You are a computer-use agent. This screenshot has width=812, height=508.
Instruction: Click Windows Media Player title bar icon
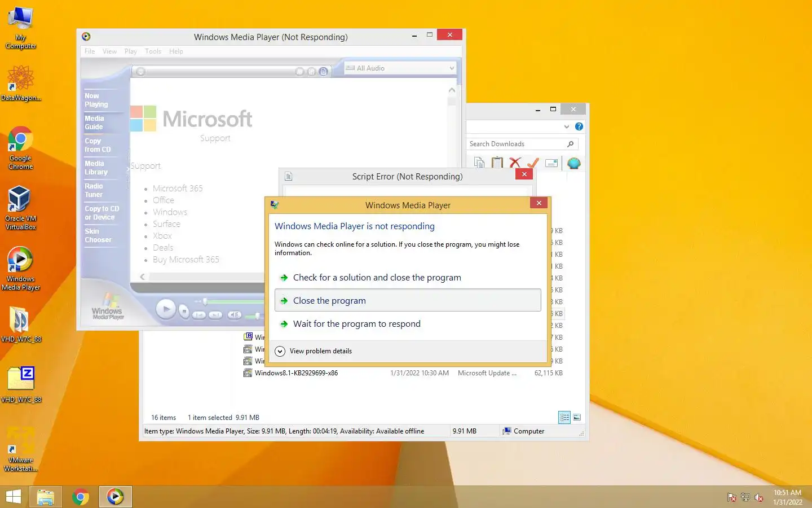[86, 37]
